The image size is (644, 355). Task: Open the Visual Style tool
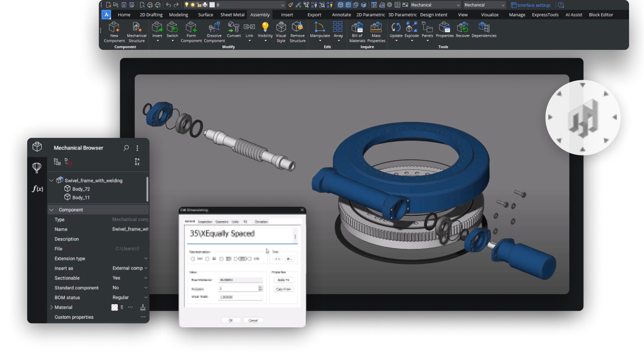click(281, 32)
